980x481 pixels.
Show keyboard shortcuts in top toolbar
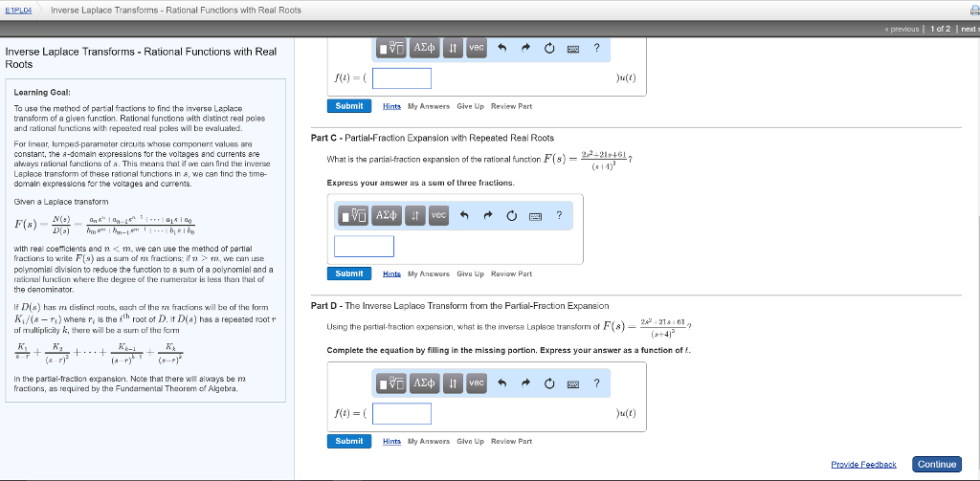click(572, 49)
